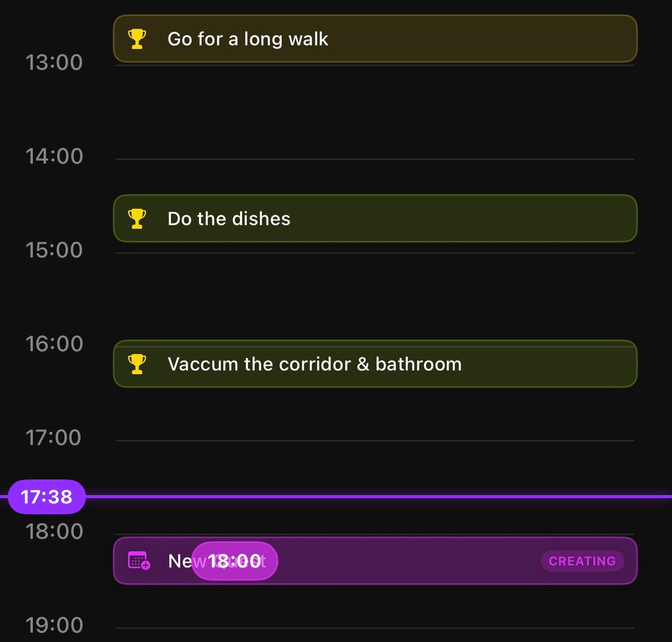Click the 16:00 hour label
672x642 pixels.
coord(54,343)
